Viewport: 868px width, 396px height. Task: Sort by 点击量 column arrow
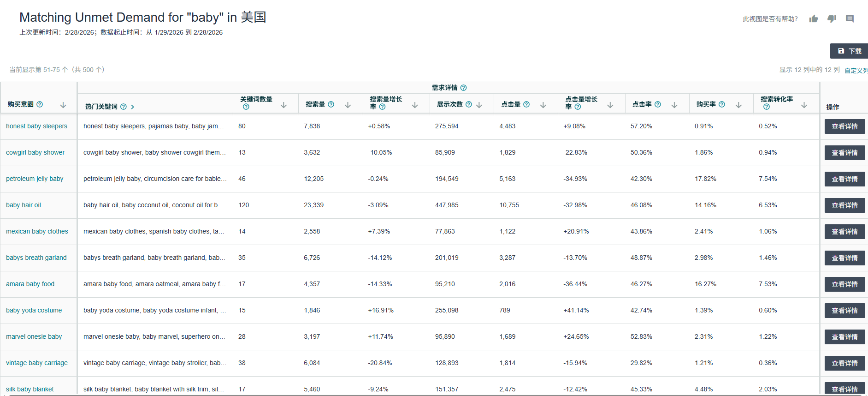tap(543, 105)
